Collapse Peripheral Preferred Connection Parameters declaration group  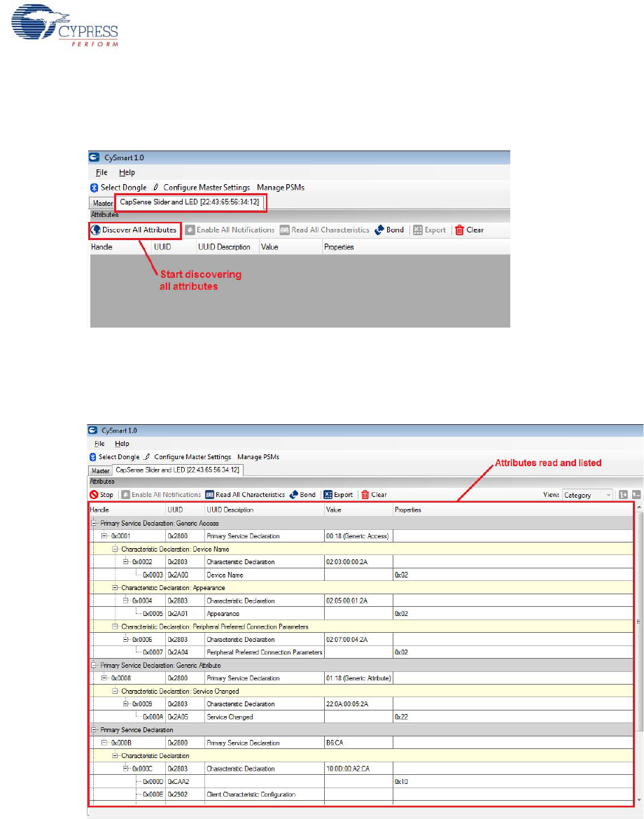coord(115,626)
